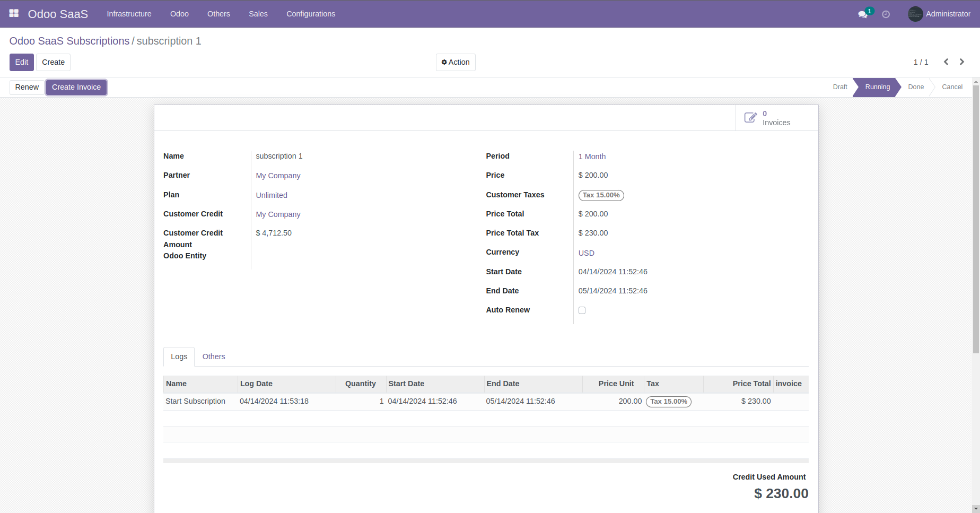980x513 pixels.
Task: Click the Create Invoice button
Action: (76, 87)
